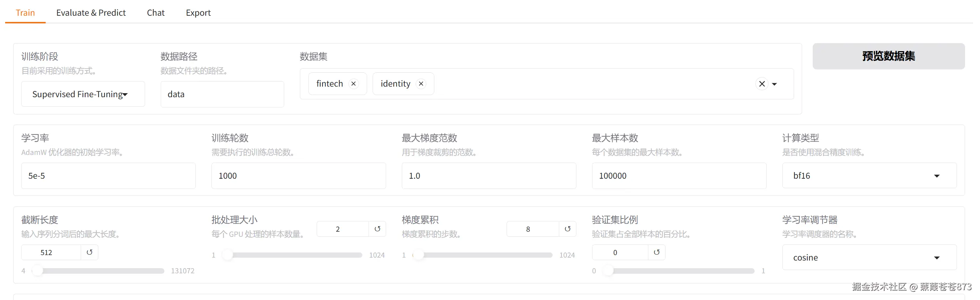Click the 验证集比例 number box showing 0

click(620, 252)
